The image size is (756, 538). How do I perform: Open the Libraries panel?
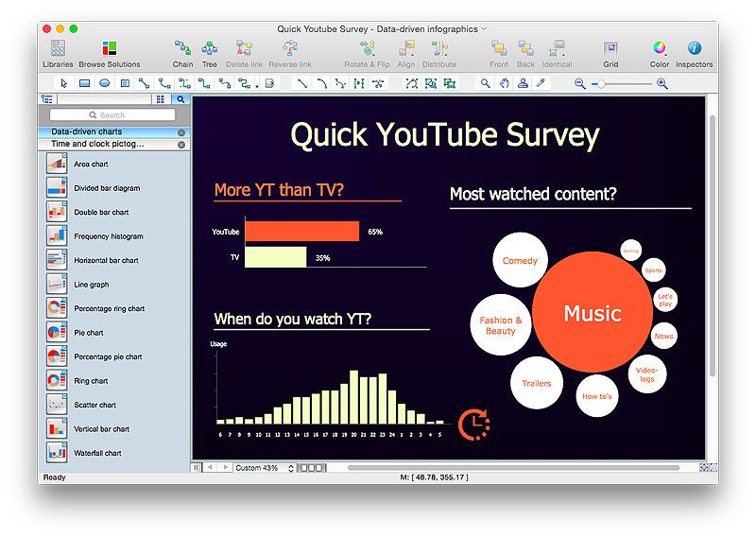pyautogui.click(x=58, y=54)
